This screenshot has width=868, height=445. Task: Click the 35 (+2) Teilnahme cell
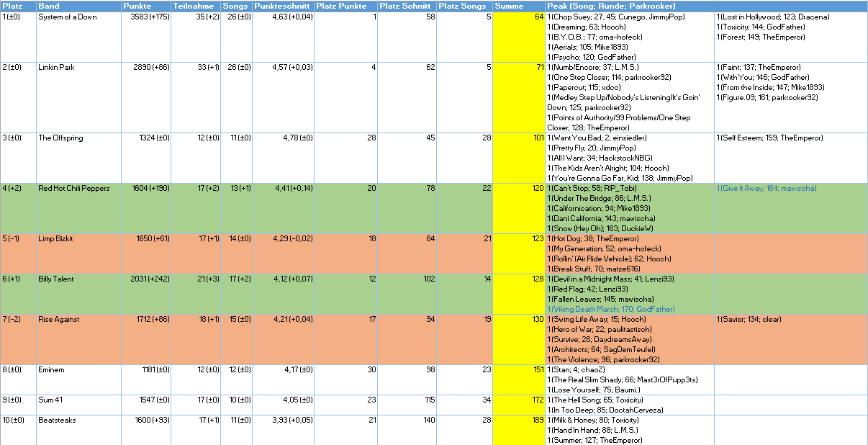[x=195, y=37]
